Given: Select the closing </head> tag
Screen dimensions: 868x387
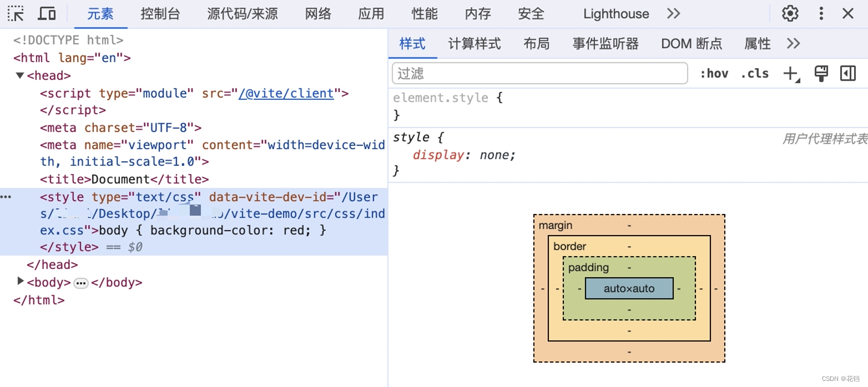Looking at the screenshot, I should [x=52, y=264].
